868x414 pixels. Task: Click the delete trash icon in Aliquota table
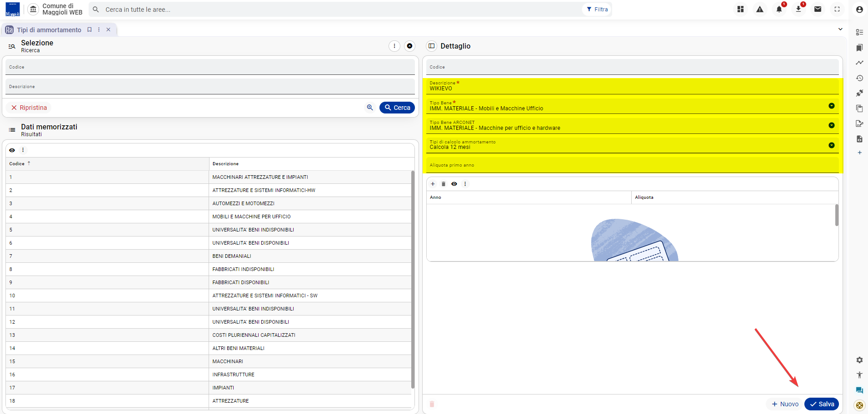444,184
